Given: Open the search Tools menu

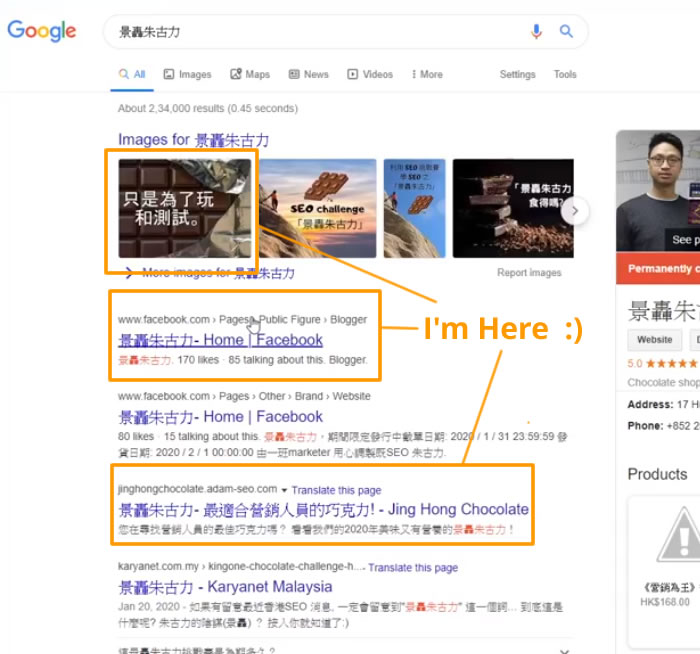Looking at the screenshot, I should (x=565, y=74).
